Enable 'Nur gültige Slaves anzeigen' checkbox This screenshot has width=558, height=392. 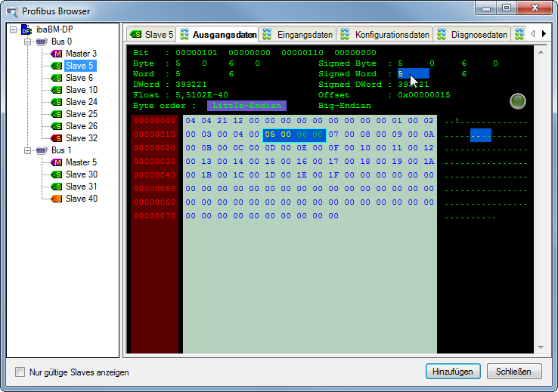pyautogui.click(x=20, y=372)
